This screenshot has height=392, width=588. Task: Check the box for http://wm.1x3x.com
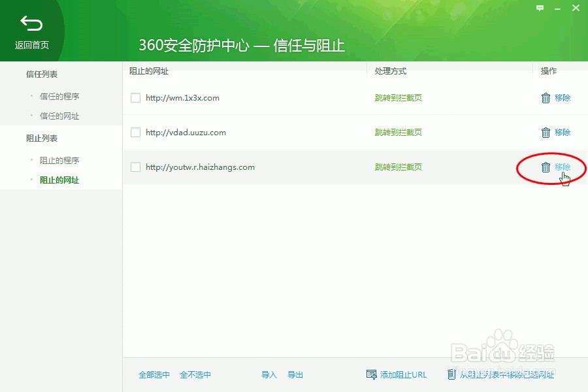pos(135,98)
